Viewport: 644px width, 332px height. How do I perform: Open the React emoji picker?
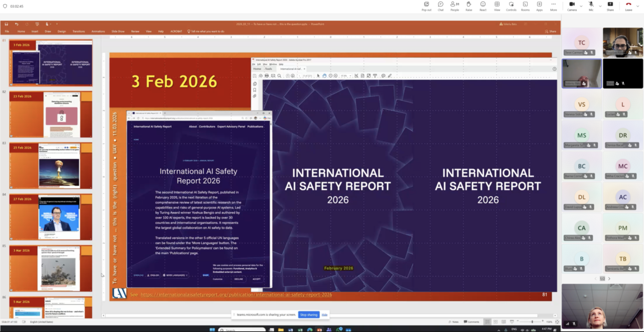point(483,6)
